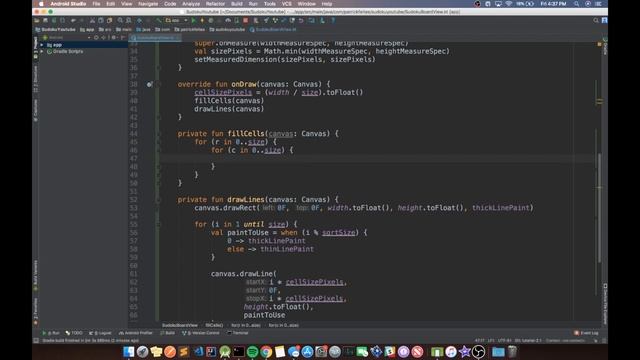Click the Make Project hammer icon
This screenshot has height=360, width=640.
[159, 20]
